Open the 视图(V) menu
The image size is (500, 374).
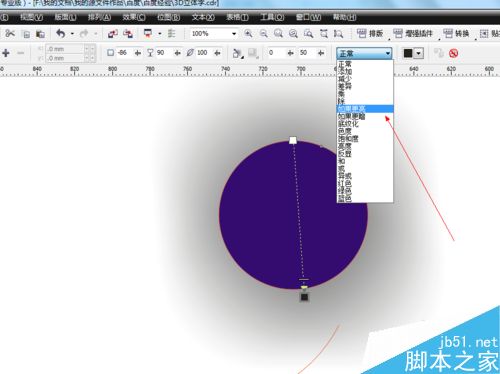point(31,17)
